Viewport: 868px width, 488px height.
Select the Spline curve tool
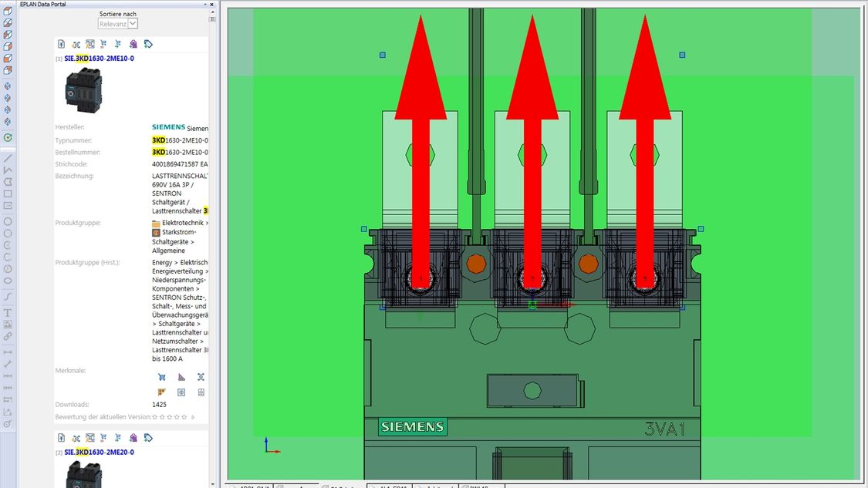click(x=8, y=297)
